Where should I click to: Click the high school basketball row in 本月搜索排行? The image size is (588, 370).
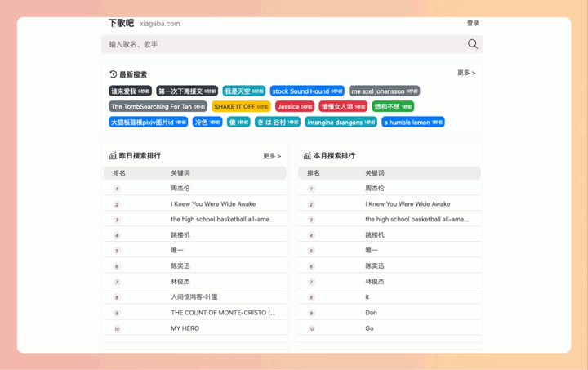(x=417, y=219)
